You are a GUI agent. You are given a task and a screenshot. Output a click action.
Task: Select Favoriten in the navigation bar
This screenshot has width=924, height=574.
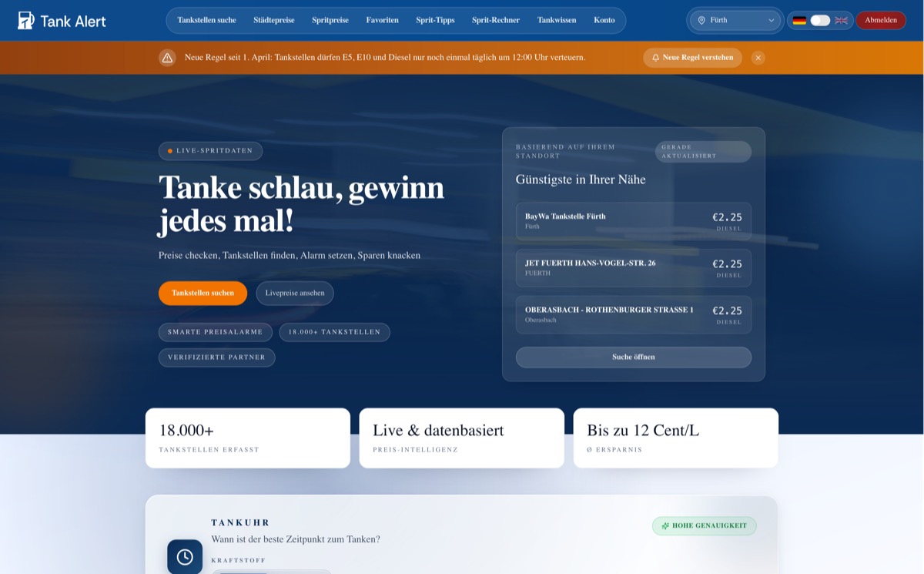point(383,20)
